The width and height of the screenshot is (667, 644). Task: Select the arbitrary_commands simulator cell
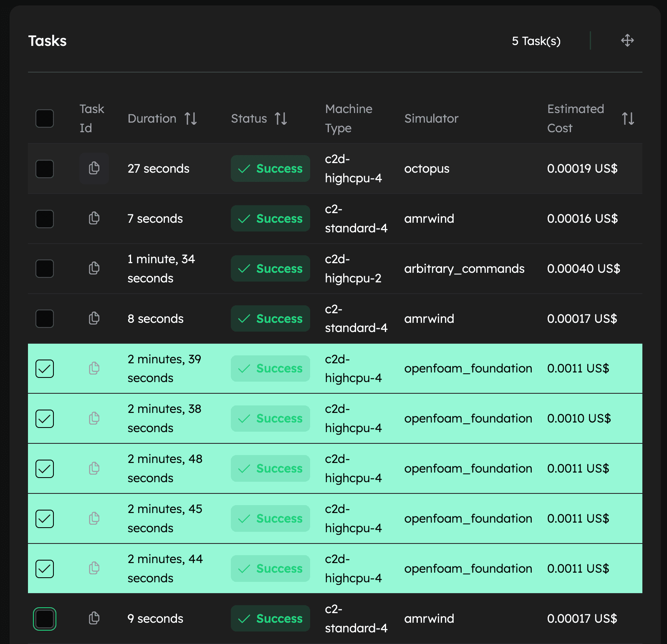tap(464, 269)
